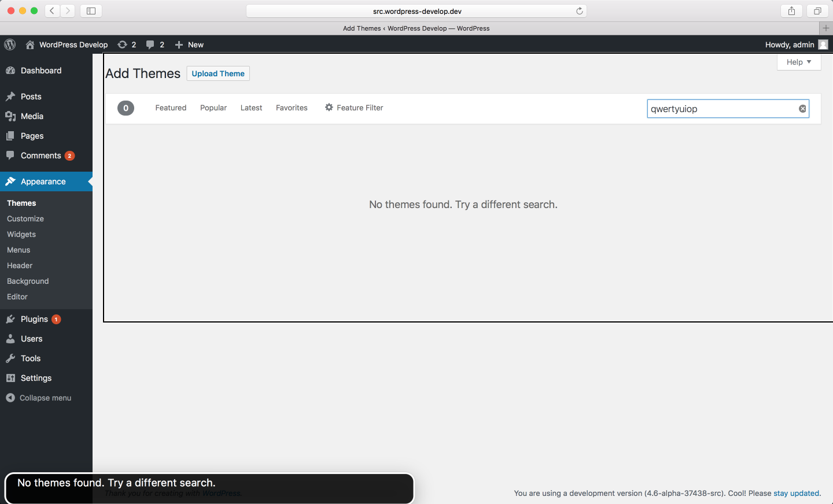This screenshot has width=833, height=504.
Task: Click the Upload Theme button
Action: [x=218, y=73]
